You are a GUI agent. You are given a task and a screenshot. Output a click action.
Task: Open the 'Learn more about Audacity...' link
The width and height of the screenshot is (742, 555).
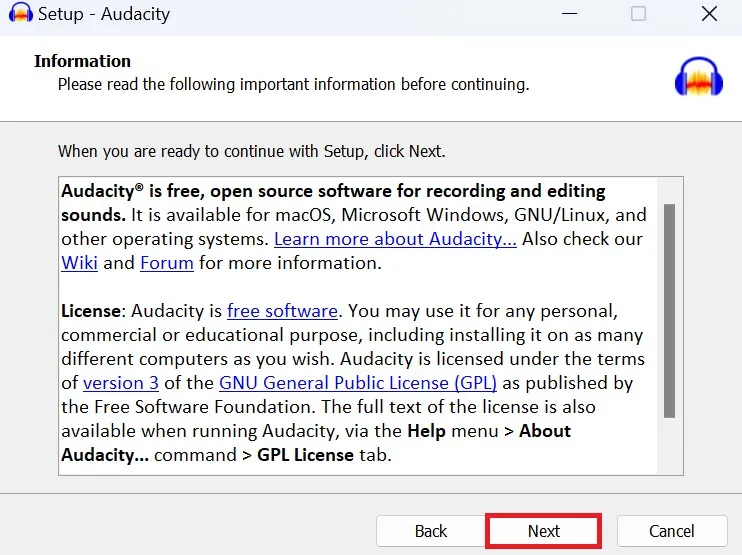(395, 239)
